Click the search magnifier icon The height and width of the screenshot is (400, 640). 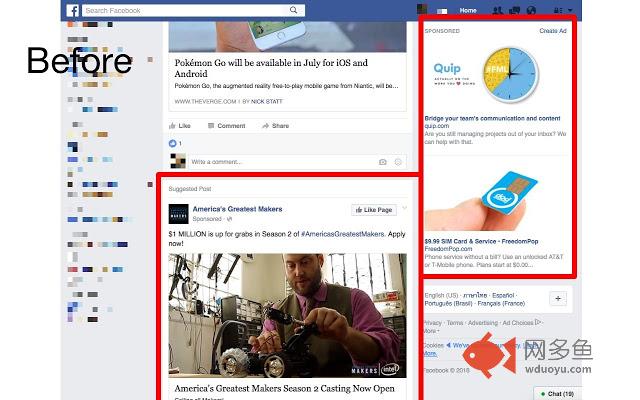tap(293, 10)
